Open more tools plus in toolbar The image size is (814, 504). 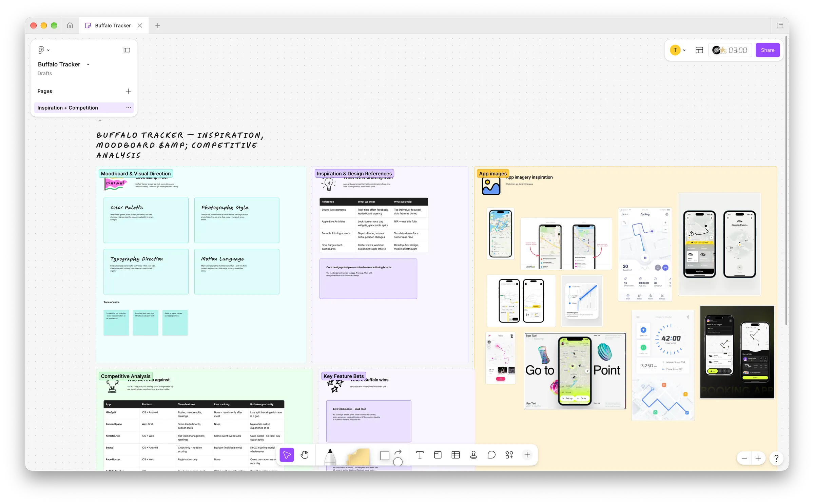(x=527, y=455)
